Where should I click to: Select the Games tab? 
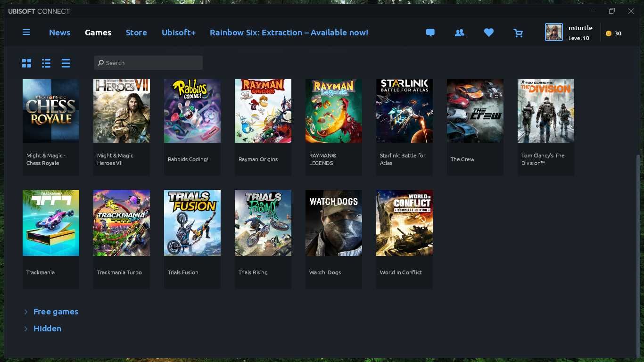tap(98, 33)
